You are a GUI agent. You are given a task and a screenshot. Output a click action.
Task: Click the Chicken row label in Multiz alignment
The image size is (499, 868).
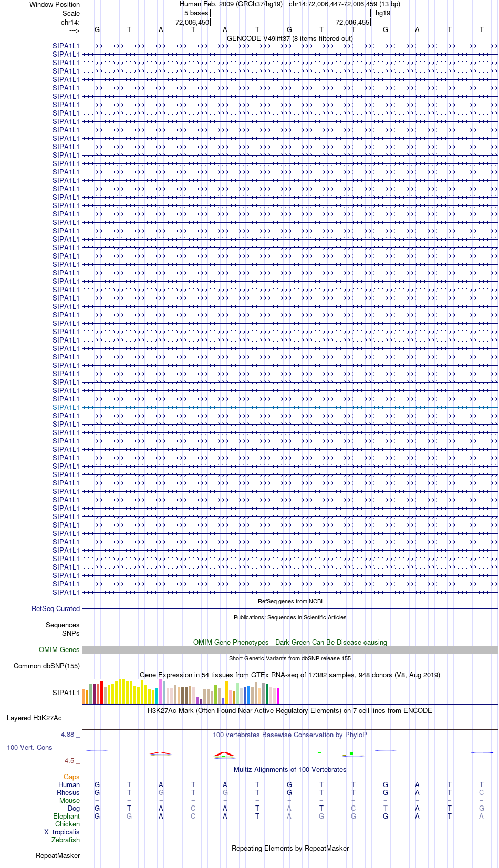(x=67, y=824)
